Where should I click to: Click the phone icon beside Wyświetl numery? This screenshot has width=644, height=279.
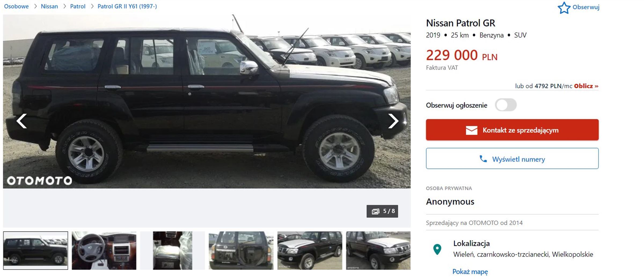(483, 159)
